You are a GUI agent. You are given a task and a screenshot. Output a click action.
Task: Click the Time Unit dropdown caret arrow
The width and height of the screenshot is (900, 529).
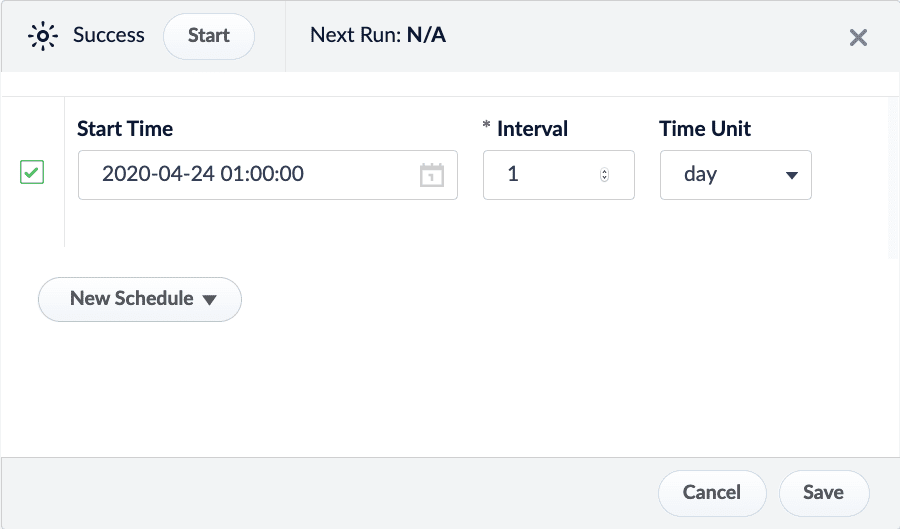792,175
